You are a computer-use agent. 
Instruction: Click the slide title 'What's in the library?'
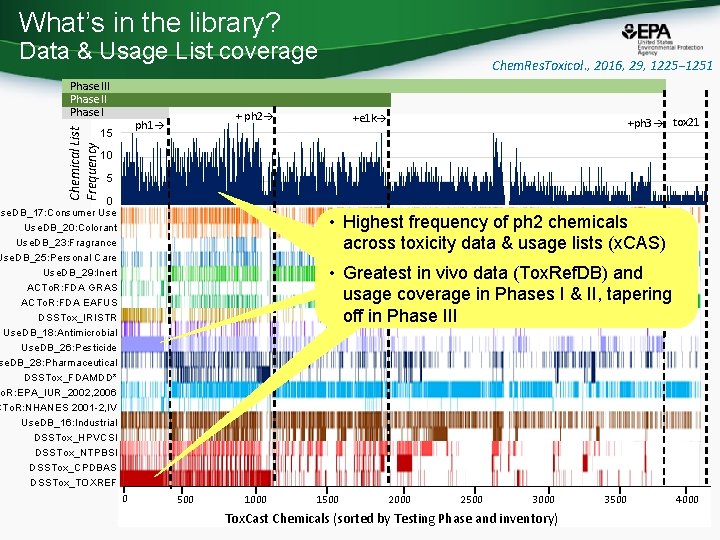[150, 22]
